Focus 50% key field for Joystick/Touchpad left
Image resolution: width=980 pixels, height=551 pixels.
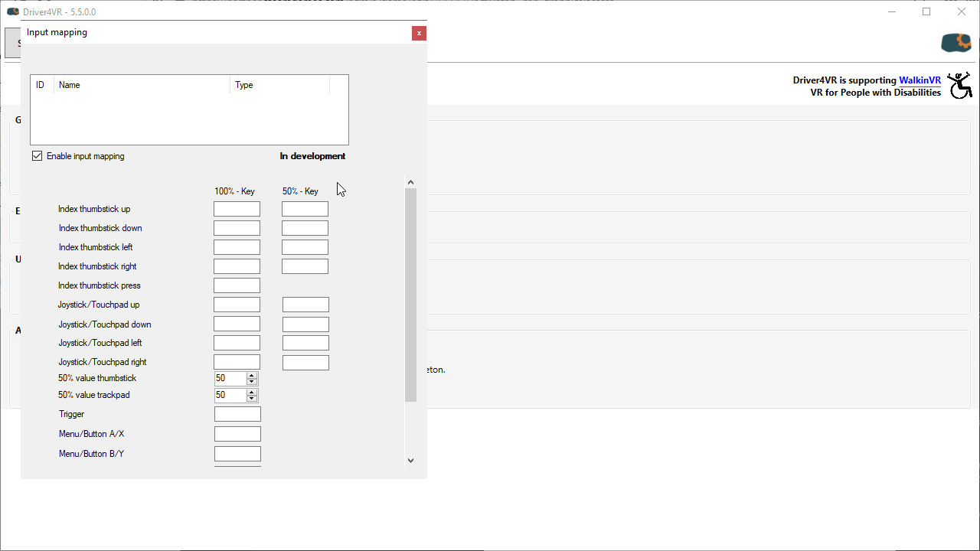click(305, 343)
